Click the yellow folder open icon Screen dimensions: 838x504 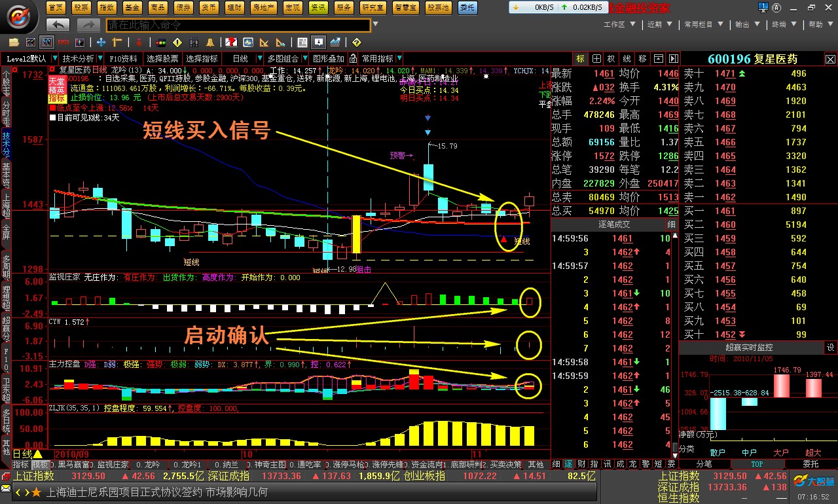coord(14,43)
